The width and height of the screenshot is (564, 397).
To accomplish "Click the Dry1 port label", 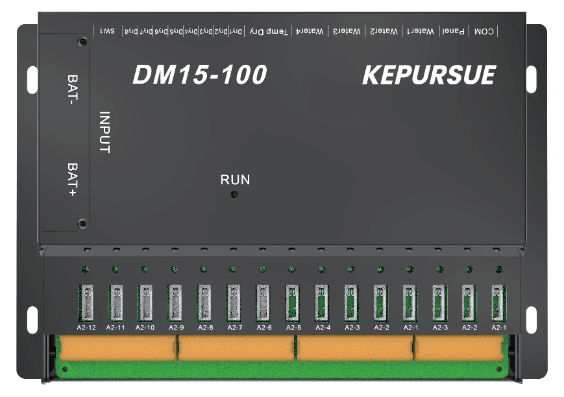I will [x=236, y=32].
